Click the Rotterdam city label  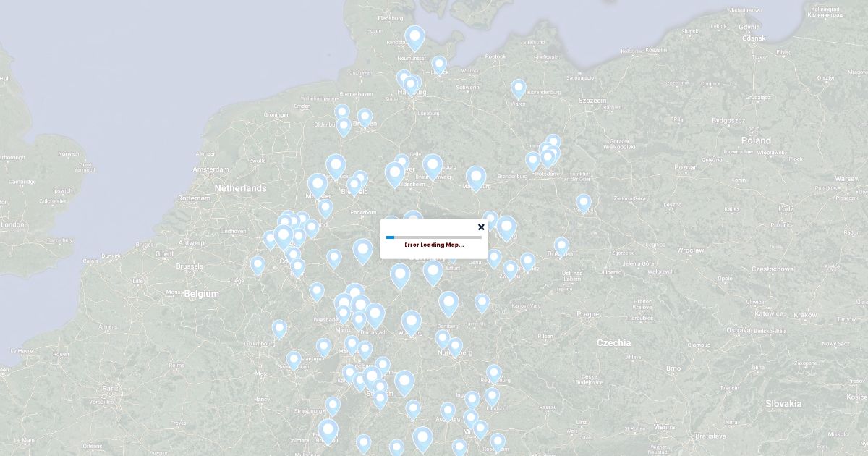tap(194, 198)
